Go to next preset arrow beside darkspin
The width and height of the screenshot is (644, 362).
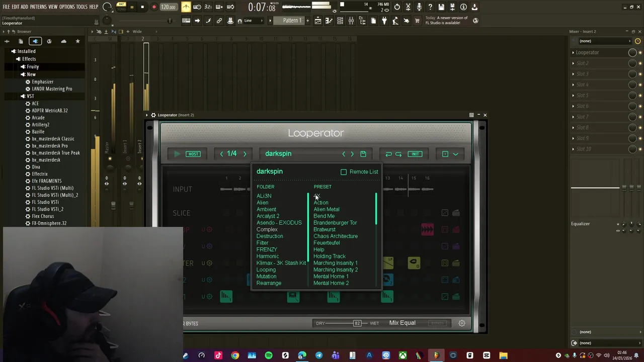coord(352,154)
